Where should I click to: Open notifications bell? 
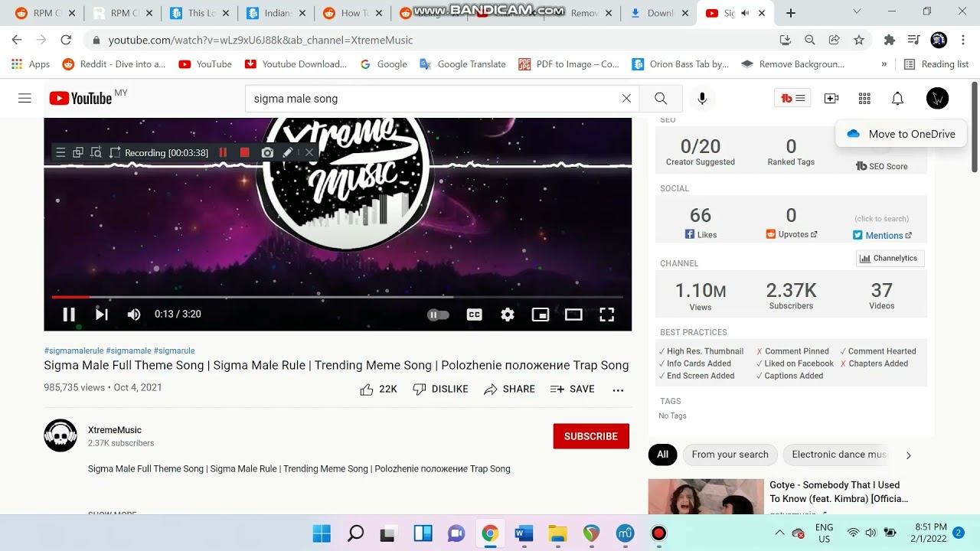coord(897,98)
